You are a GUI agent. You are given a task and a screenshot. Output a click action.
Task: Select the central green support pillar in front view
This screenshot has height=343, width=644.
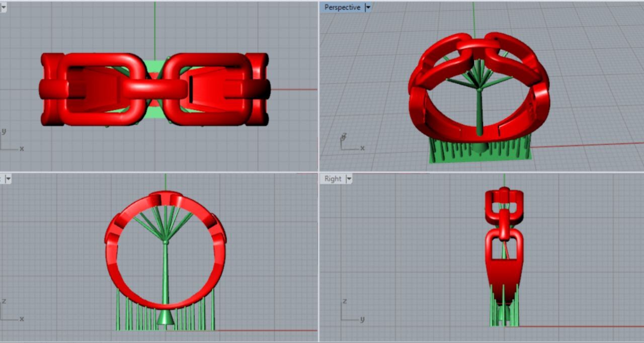pos(166,272)
